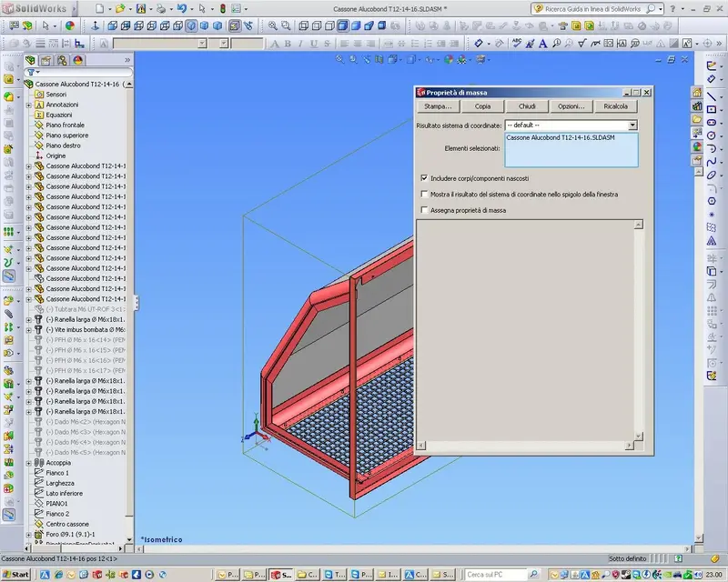This screenshot has width=728, height=582.
Task: Toggle Includere corpi/componenti nascosti checkbox
Action: (x=424, y=178)
